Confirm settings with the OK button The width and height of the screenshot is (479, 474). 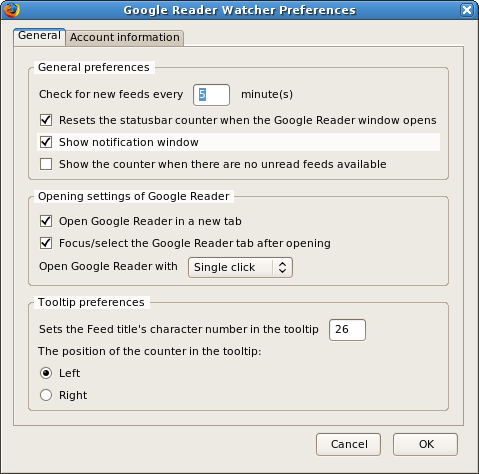(425, 444)
